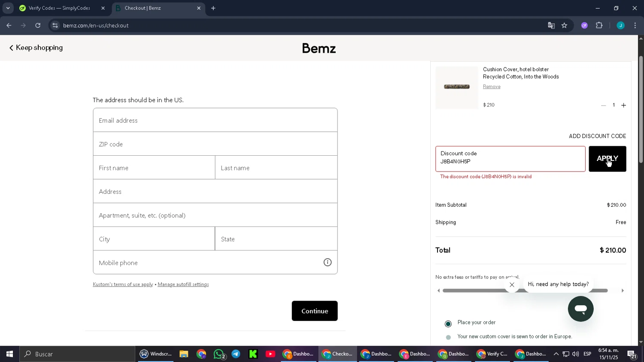644x362 pixels.
Task: Click the page vertical scrollbar
Action: click(641, 109)
